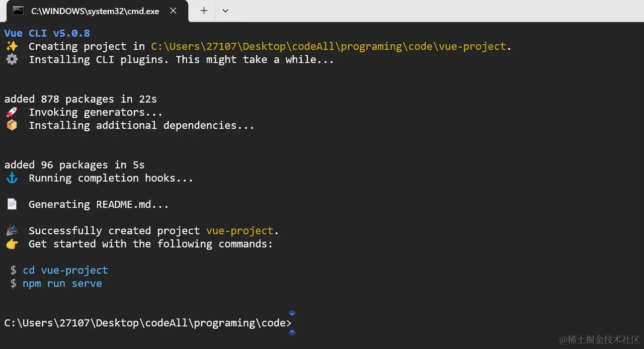This screenshot has height=349, width=644.
Task: Click the pointing hand emoji before Get started
Action: click(12, 244)
